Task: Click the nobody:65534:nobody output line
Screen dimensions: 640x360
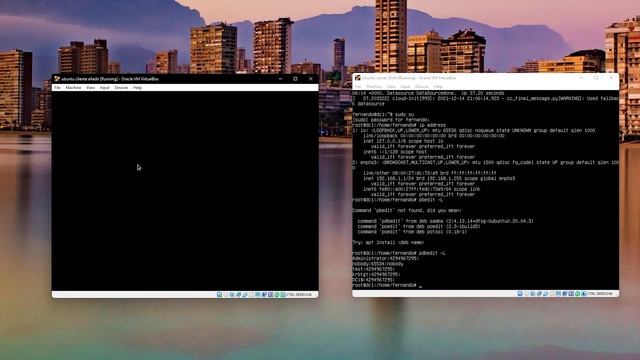Action: click(378, 264)
